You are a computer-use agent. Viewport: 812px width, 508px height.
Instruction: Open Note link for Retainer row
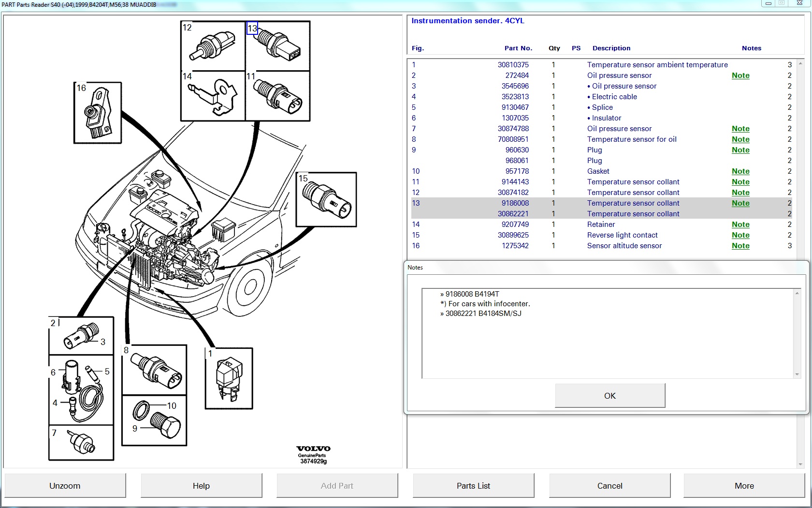740,224
